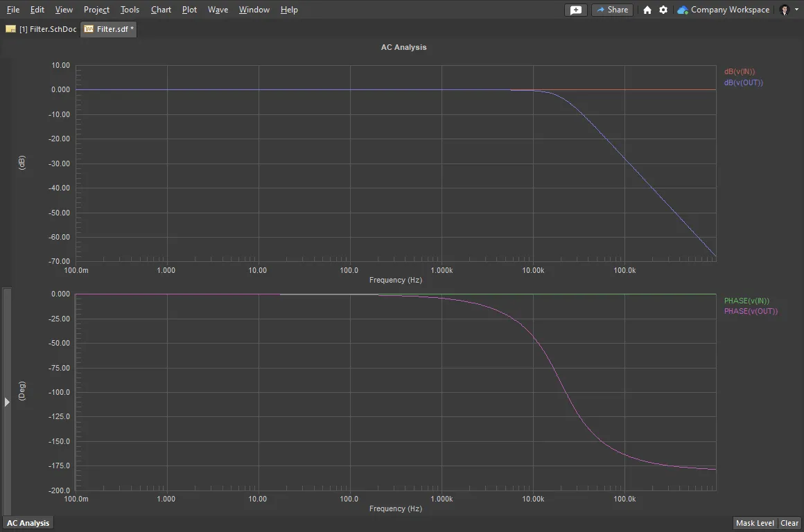Screen dimensions: 804x532
Task: Open preferences with the gear icon
Action: click(663, 10)
